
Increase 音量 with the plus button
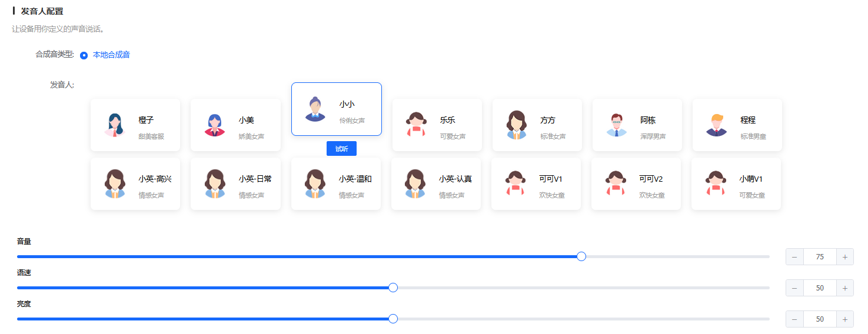(845, 257)
